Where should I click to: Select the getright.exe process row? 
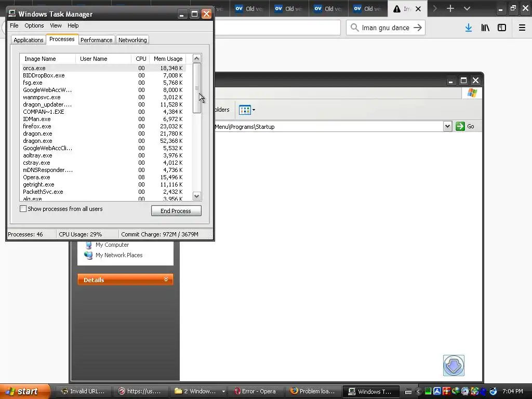(x=103, y=184)
